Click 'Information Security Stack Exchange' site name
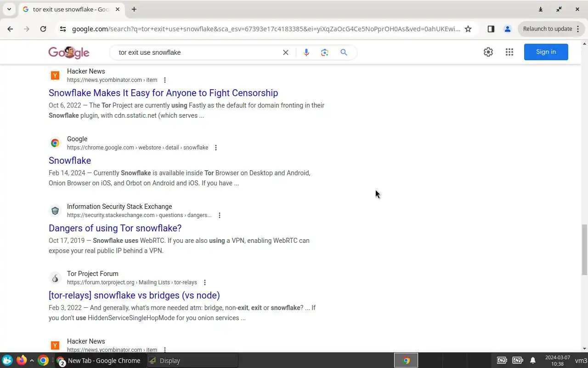Screen dimensions: 588x368 [x=119, y=207]
